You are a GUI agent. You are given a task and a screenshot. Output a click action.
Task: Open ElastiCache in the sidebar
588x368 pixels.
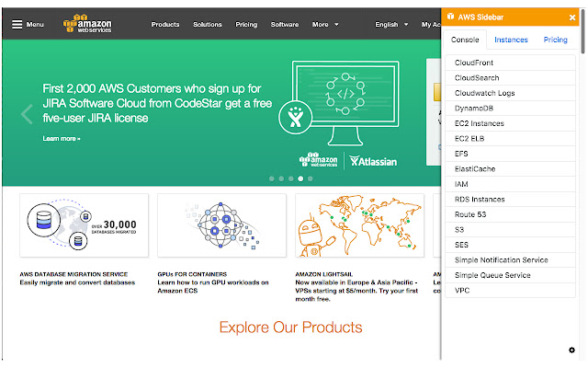pyautogui.click(x=510, y=169)
